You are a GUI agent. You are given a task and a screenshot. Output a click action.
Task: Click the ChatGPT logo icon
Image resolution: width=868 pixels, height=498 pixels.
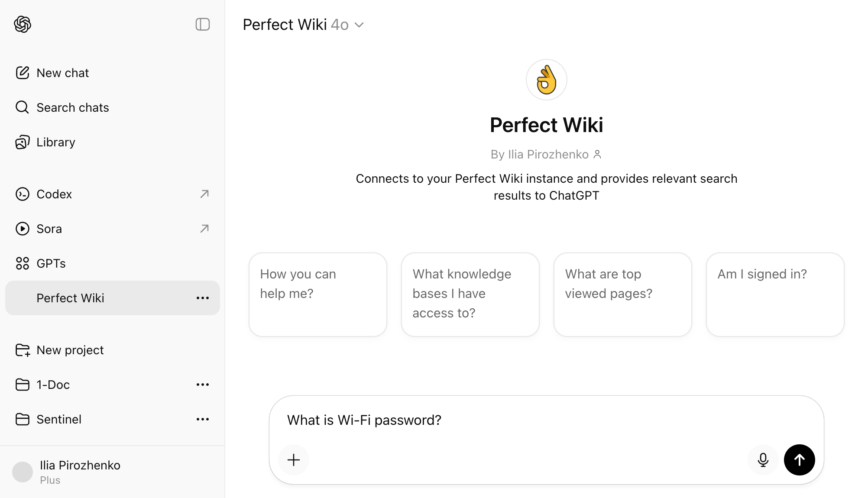(x=23, y=24)
